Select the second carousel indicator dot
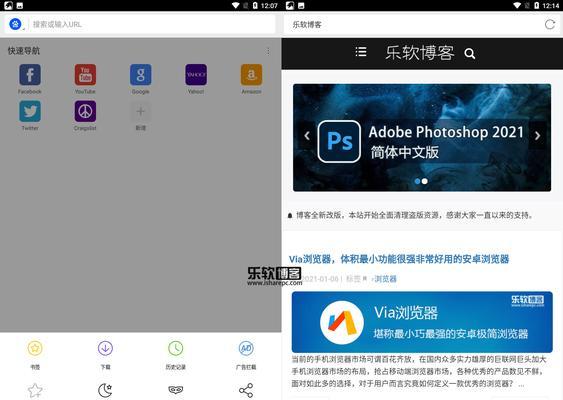The image size is (563, 400). pyautogui.click(x=425, y=181)
